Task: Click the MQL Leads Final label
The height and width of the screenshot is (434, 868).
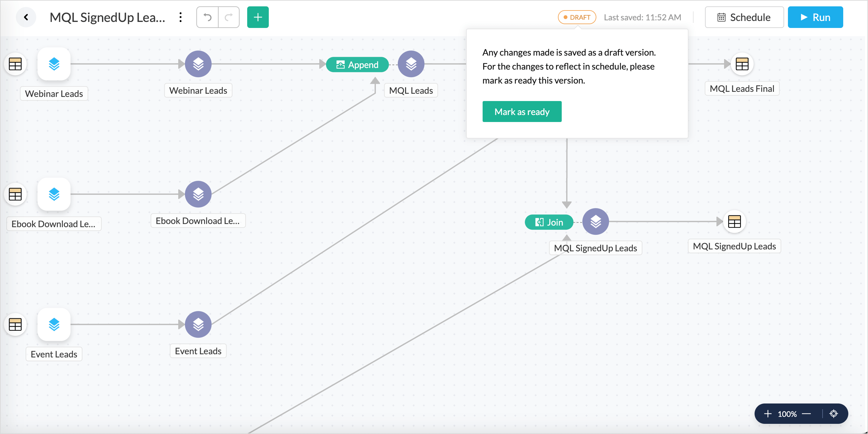Action: [742, 88]
